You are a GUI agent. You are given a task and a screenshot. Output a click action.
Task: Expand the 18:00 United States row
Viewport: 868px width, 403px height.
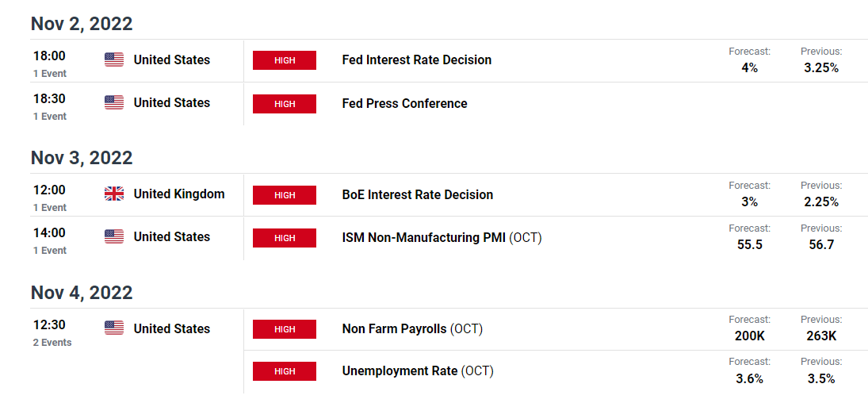pyautogui.click(x=49, y=64)
